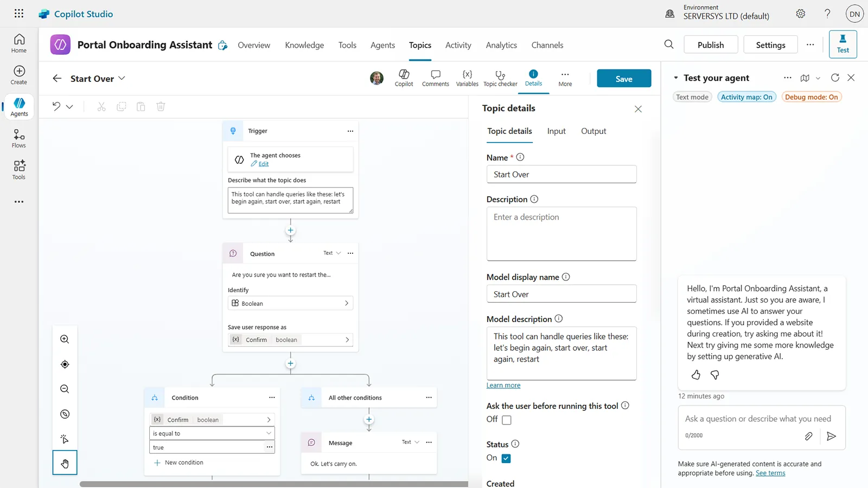Toggle the Debug mode: On pill
The width and height of the screenshot is (868, 488).
(x=811, y=97)
